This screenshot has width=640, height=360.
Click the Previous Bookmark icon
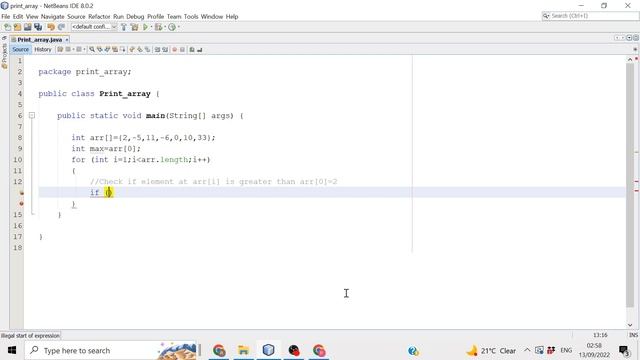point(132,49)
